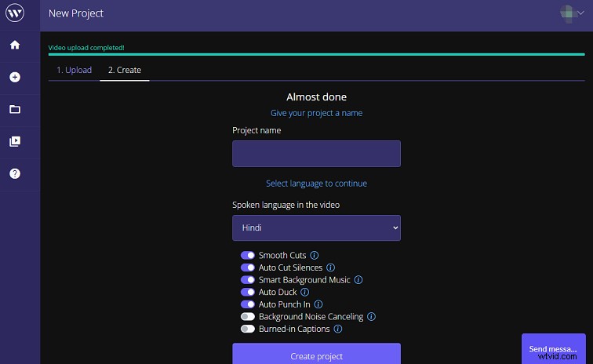Disable the Auto Punch In toggle
Screen dimensions: 593x364
248,304
